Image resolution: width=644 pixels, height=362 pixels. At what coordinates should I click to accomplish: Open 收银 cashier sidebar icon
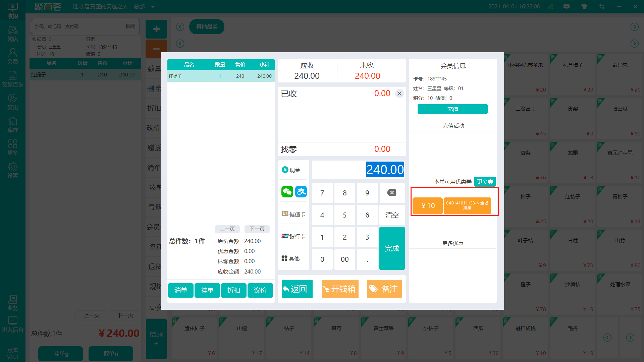click(x=13, y=11)
